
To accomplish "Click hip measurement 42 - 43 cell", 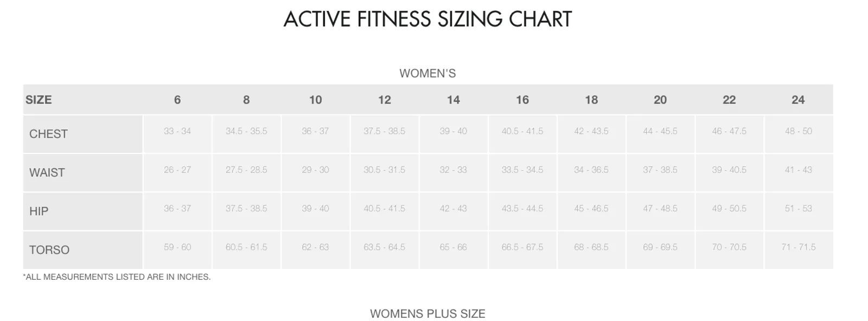I will (453, 211).
